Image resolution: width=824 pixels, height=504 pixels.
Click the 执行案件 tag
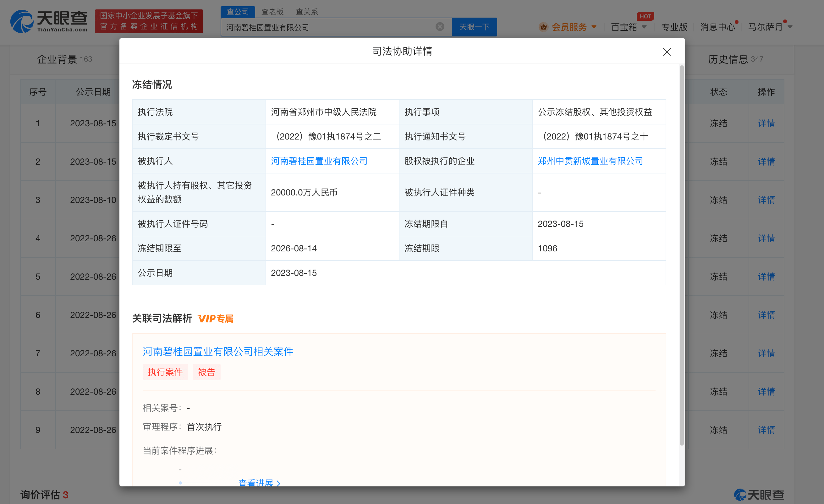pos(165,372)
